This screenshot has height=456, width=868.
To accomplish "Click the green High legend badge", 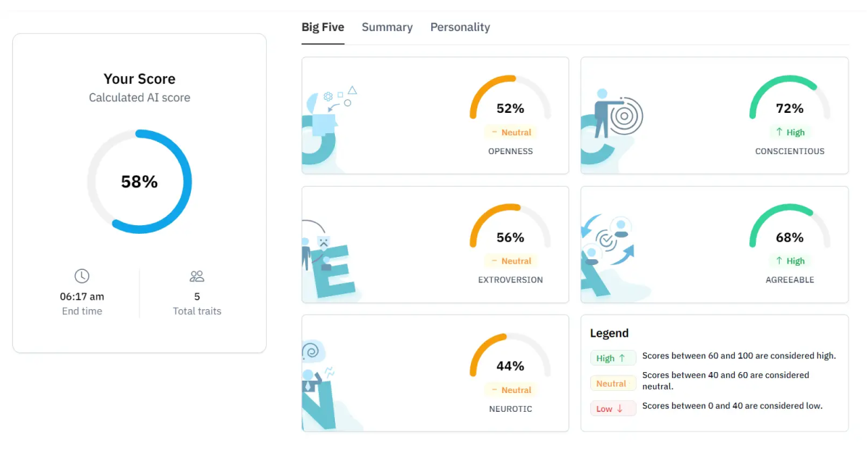I will (x=613, y=358).
